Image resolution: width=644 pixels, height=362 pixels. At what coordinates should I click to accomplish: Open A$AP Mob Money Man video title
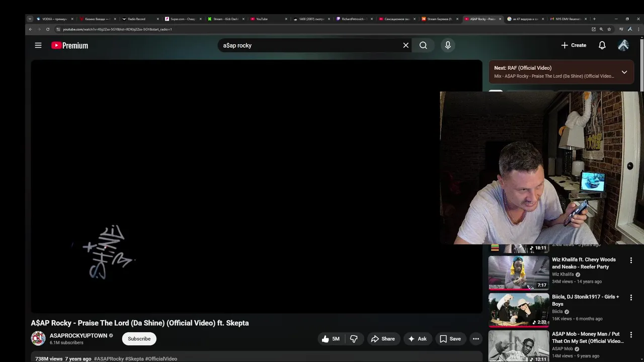coord(588,337)
